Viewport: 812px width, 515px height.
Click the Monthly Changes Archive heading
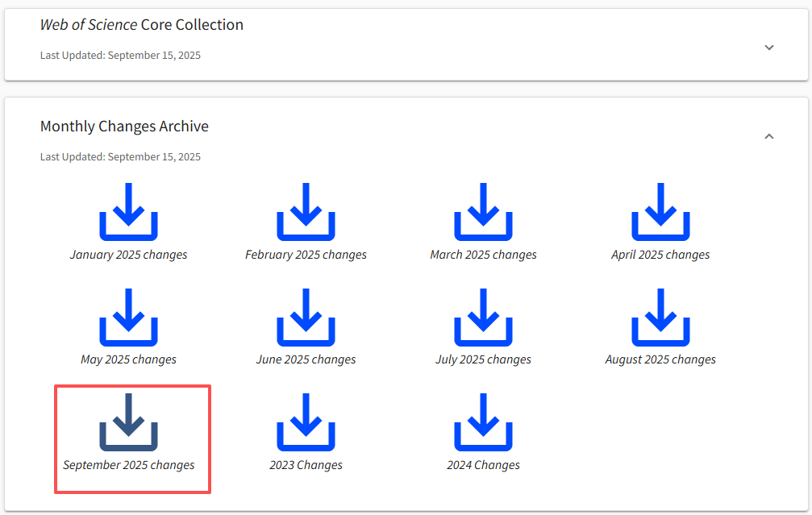(124, 127)
